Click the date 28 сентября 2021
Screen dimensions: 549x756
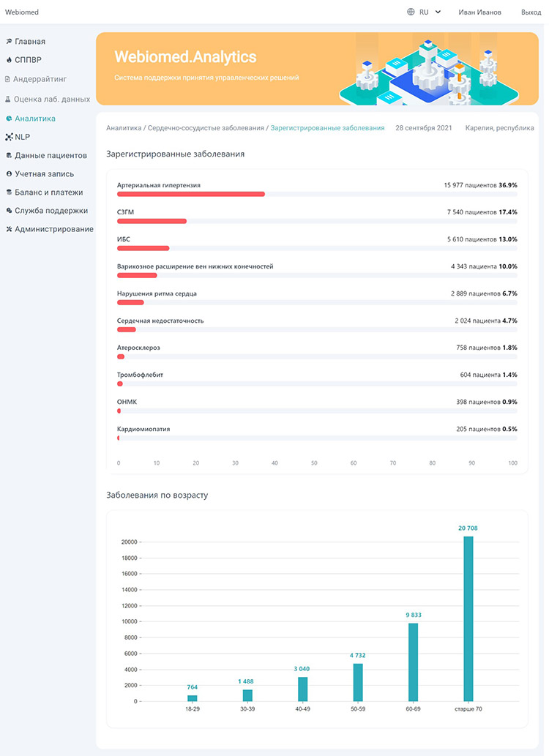[x=424, y=128]
